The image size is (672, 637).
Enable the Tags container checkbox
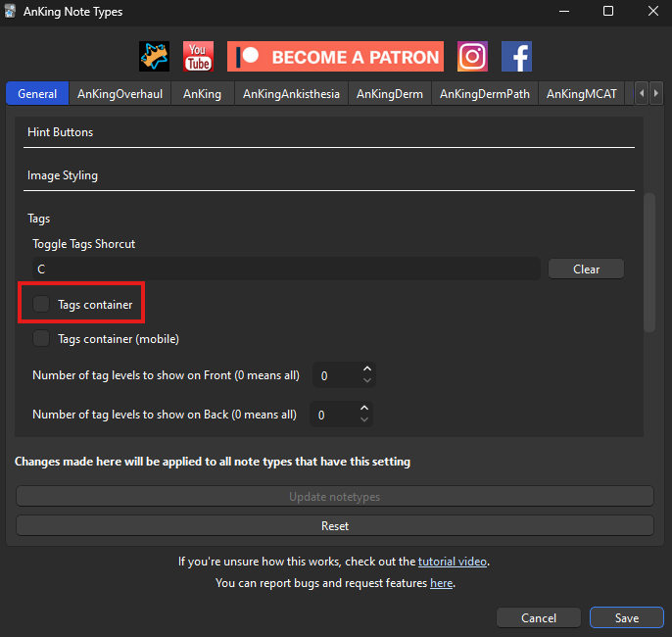41,305
